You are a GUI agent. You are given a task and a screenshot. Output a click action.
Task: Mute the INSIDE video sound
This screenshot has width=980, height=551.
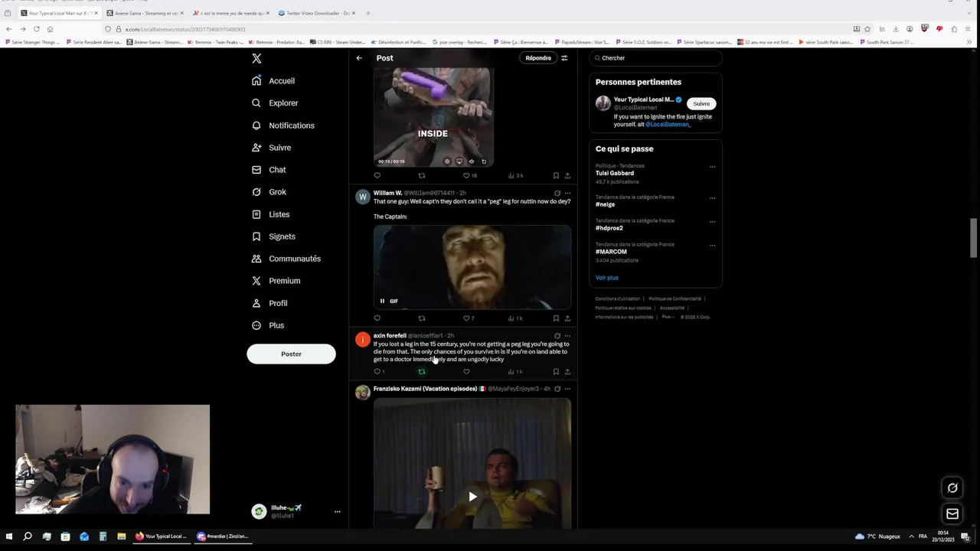pos(472,161)
